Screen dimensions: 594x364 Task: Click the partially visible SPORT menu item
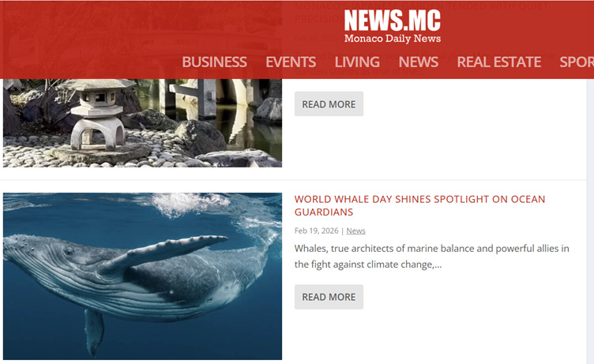point(577,62)
